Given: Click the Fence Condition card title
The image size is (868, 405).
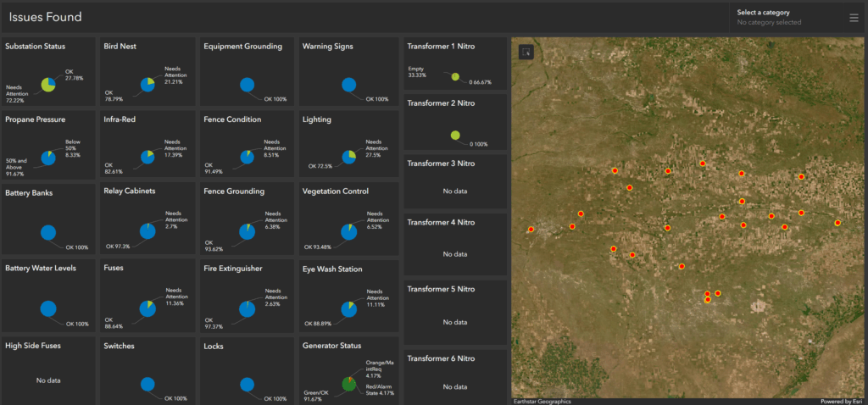Looking at the screenshot, I should coord(232,119).
